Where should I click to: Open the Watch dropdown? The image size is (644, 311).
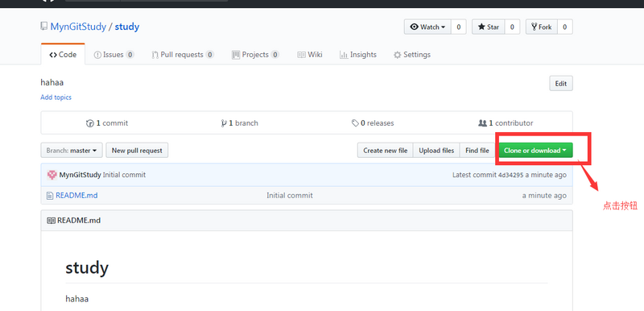[427, 27]
